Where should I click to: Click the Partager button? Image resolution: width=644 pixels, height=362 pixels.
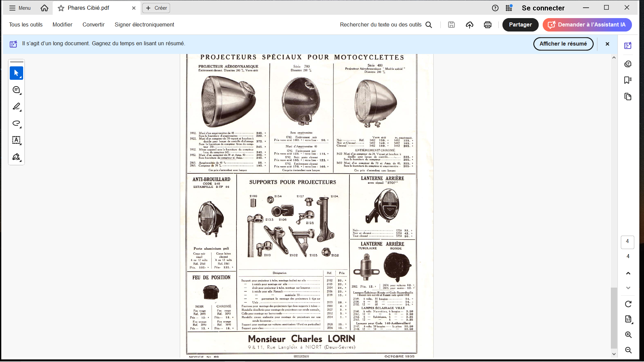tap(520, 25)
